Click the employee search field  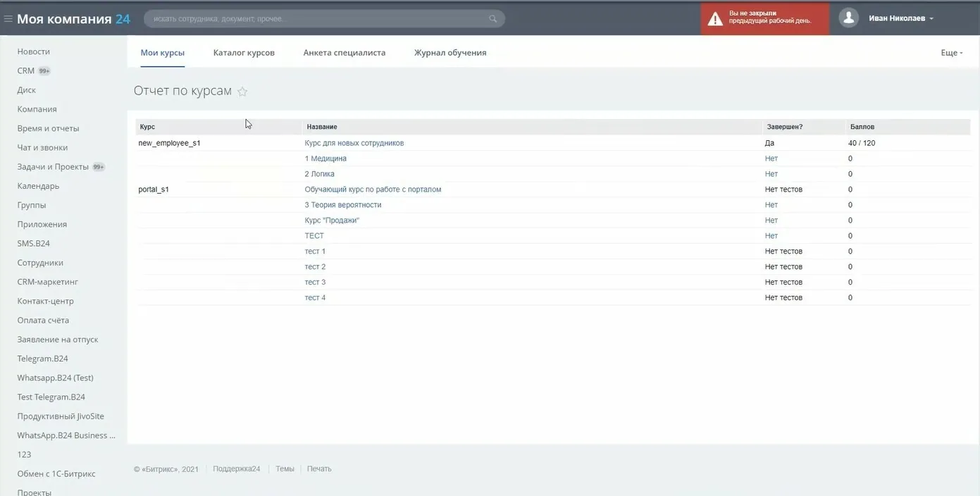point(324,19)
